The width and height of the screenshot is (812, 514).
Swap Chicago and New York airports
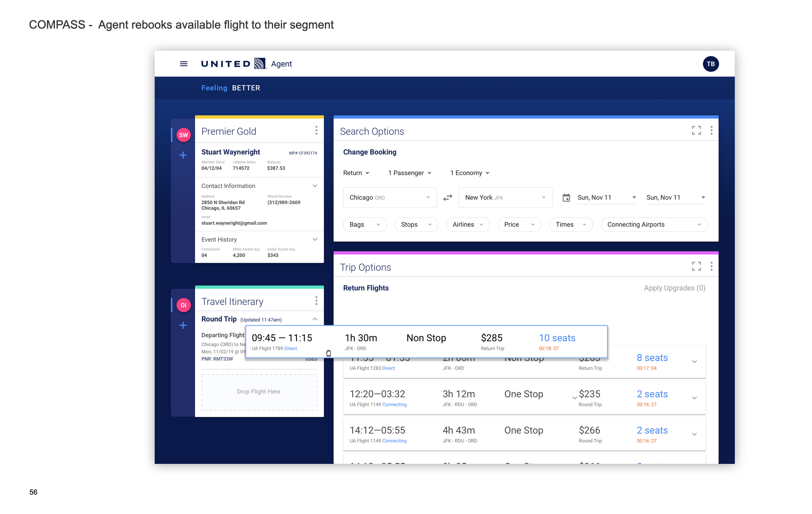click(448, 197)
